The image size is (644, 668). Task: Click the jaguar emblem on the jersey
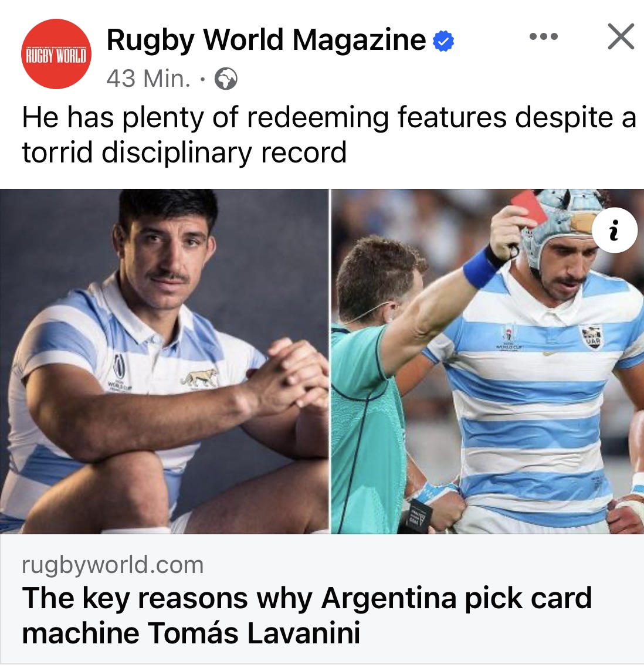pos(198,378)
